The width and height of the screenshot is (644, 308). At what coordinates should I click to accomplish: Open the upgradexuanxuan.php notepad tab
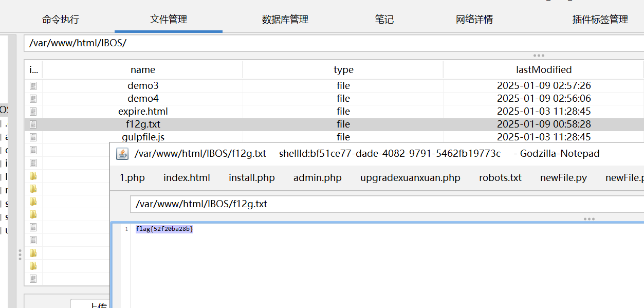tap(410, 177)
